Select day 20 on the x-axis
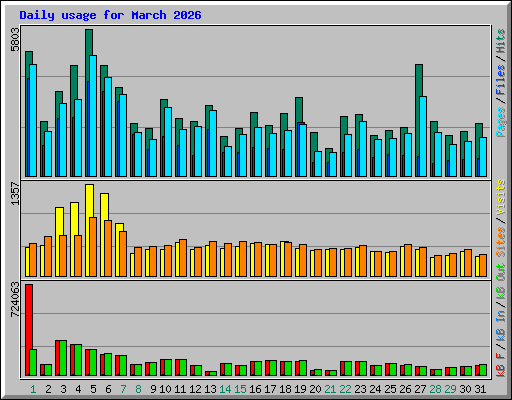This screenshot has width=512, height=400. [315, 389]
